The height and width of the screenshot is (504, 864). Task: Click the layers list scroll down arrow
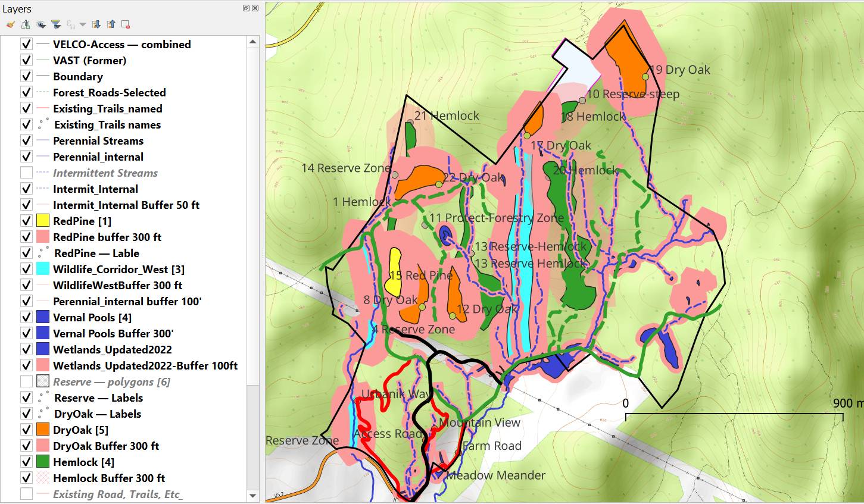(x=252, y=495)
